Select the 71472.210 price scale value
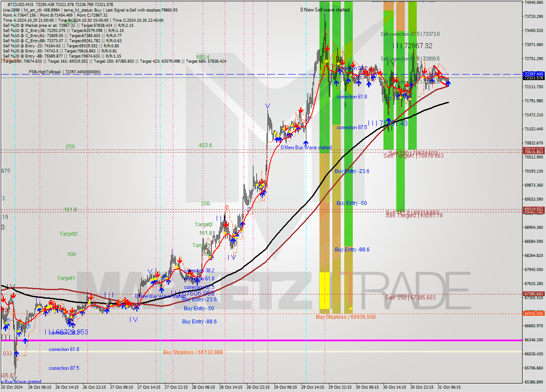 coord(534,115)
